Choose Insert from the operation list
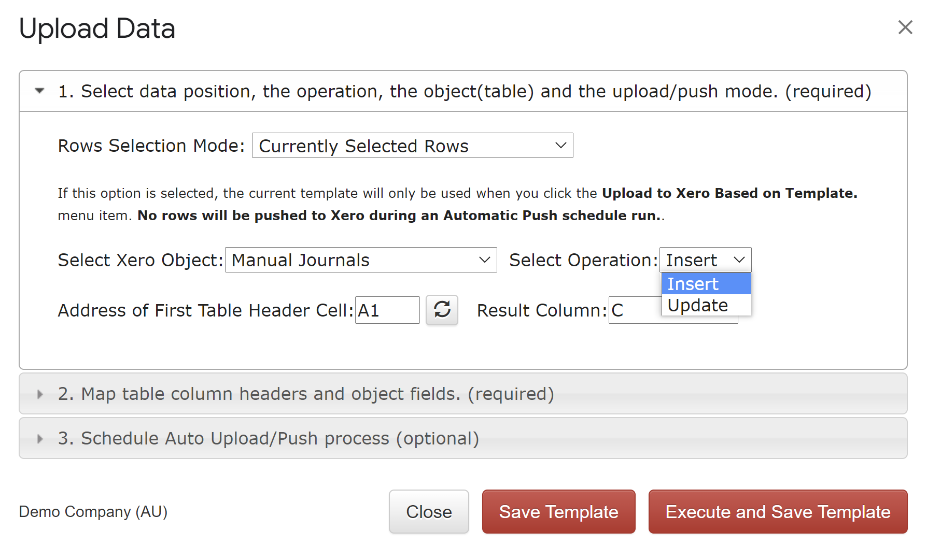Image resolution: width=927 pixels, height=560 pixels. tap(706, 284)
